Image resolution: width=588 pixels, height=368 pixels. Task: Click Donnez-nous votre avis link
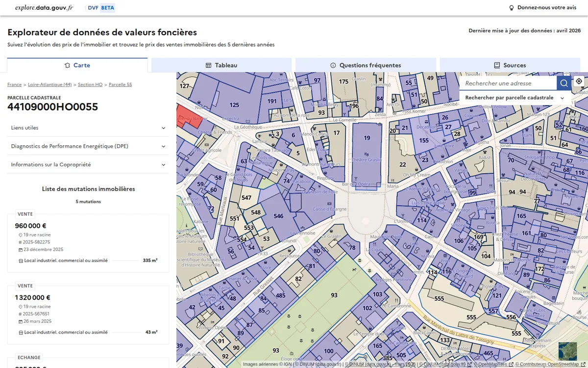543,8
